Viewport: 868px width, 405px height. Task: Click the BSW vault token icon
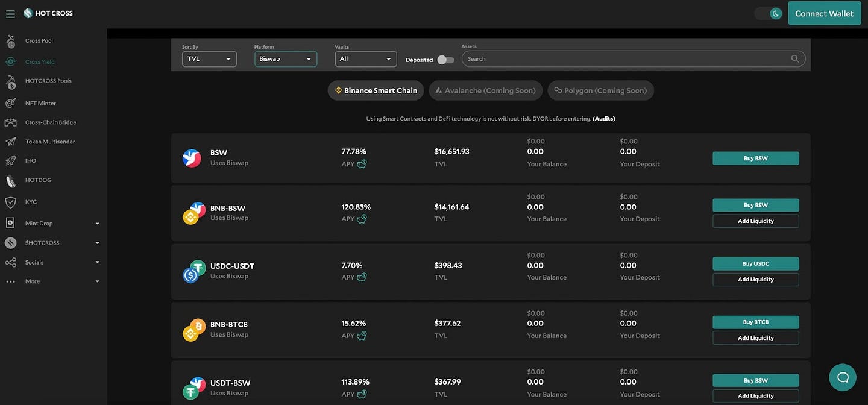192,158
